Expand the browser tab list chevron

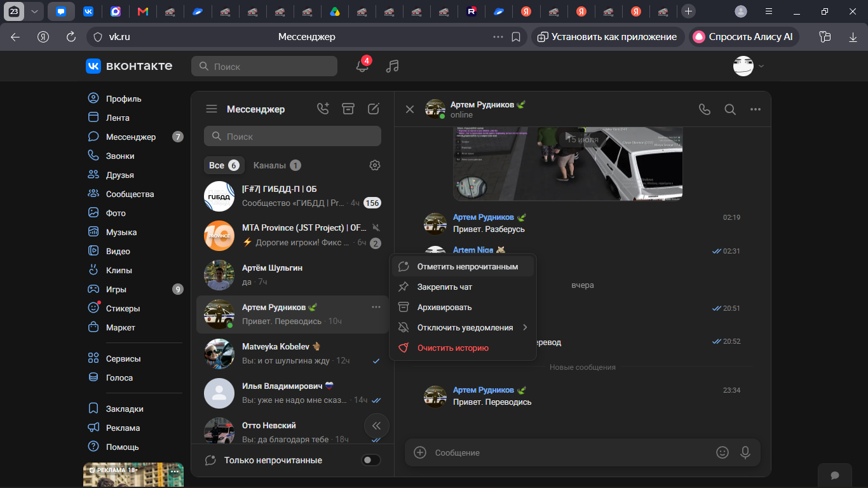[x=34, y=11]
